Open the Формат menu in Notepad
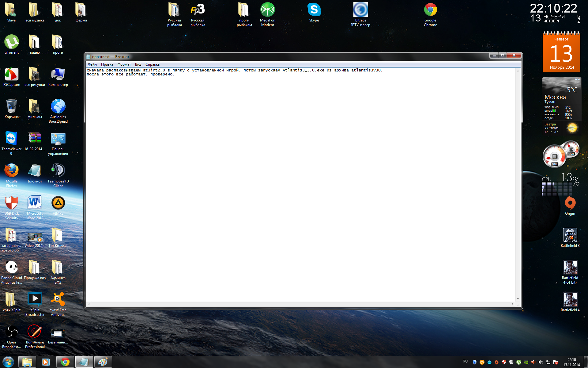The height and width of the screenshot is (368, 588). (x=124, y=64)
